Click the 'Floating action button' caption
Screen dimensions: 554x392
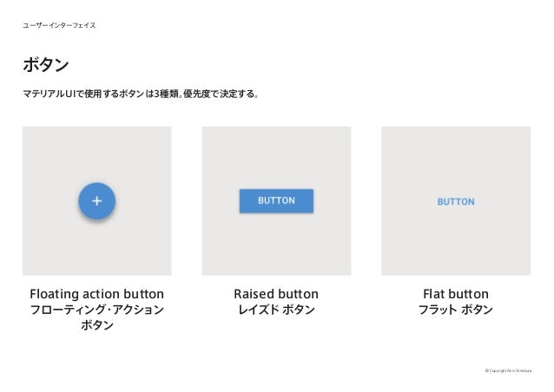pos(96,293)
